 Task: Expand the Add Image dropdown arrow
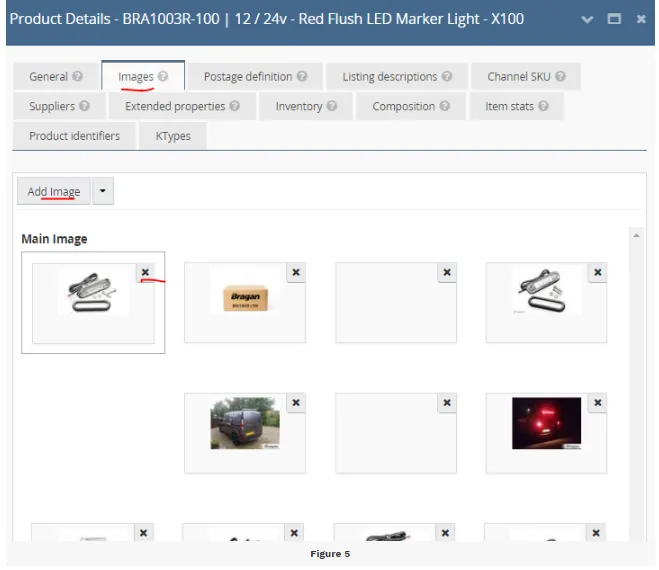(x=103, y=191)
